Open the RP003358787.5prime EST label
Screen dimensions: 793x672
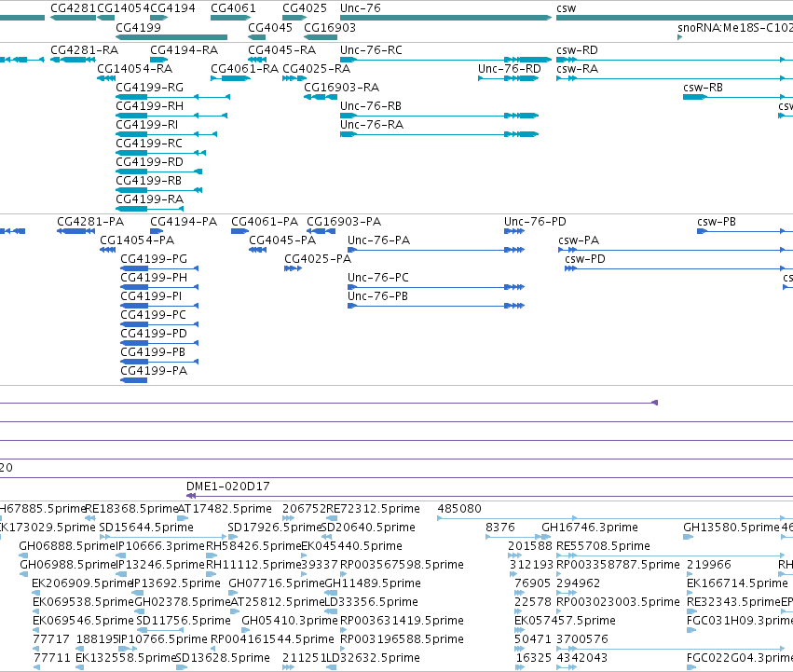click(x=618, y=564)
